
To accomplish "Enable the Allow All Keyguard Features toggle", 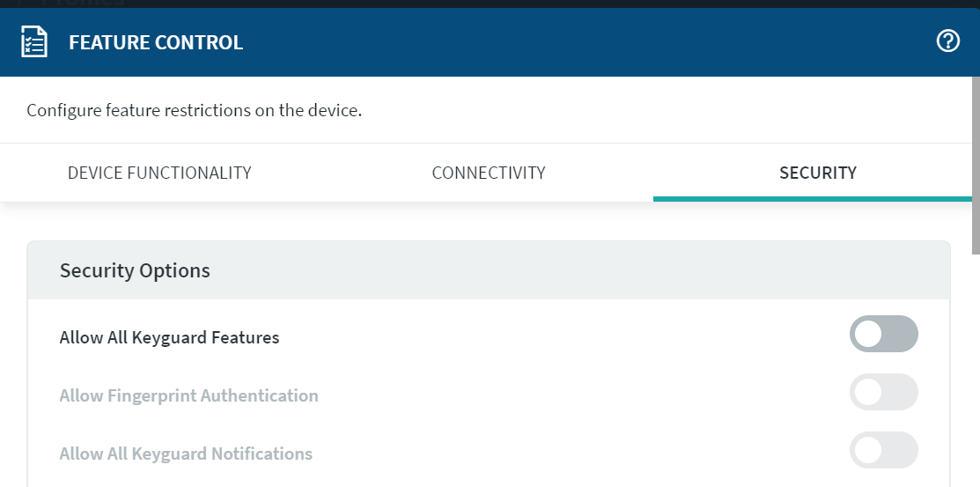I will coord(883,335).
